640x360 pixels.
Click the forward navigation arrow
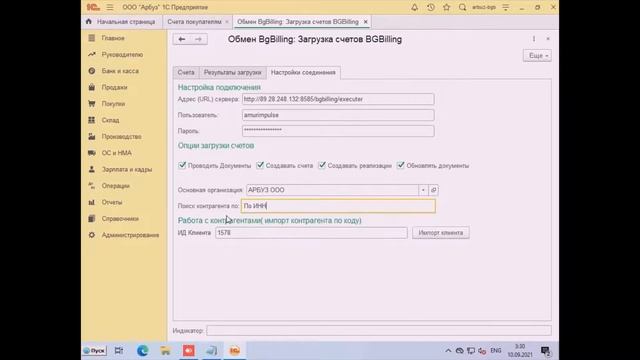pos(198,39)
